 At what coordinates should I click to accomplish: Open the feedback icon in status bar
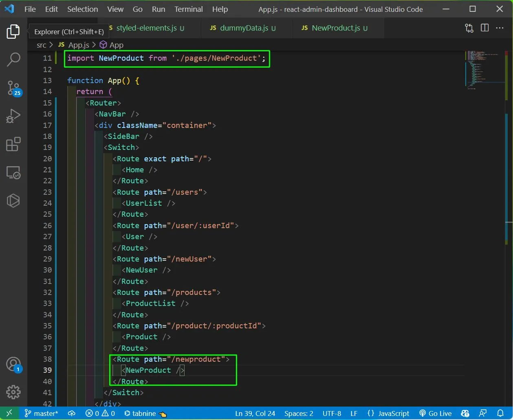[x=483, y=413]
